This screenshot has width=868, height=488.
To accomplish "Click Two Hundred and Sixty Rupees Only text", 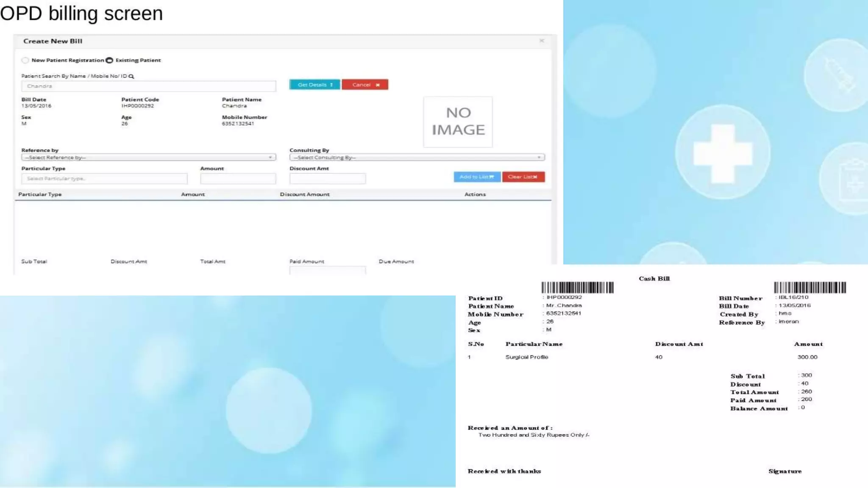I will (534, 435).
